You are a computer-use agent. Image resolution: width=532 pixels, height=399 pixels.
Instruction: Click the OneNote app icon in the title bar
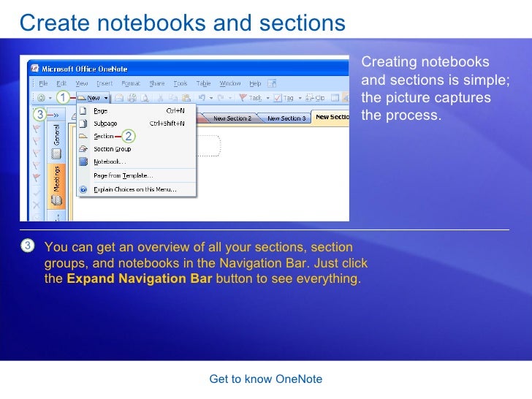tap(35, 69)
